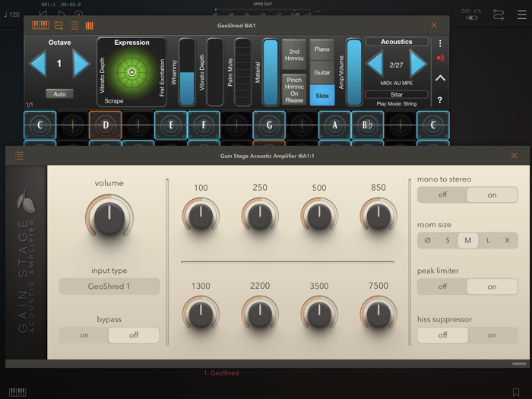
Task: Close the Gain Stage Acoustic Amplifier window
Action: coord(514,155)
